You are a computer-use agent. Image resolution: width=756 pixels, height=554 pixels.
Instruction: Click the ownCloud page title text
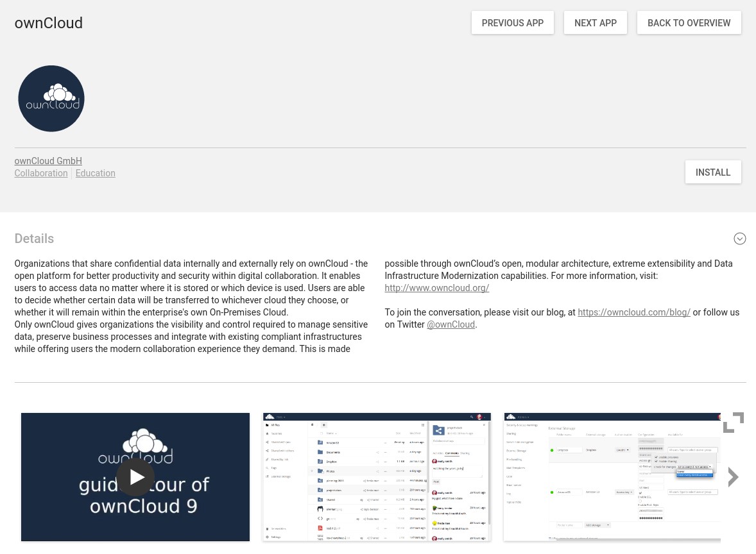(49, 23)
